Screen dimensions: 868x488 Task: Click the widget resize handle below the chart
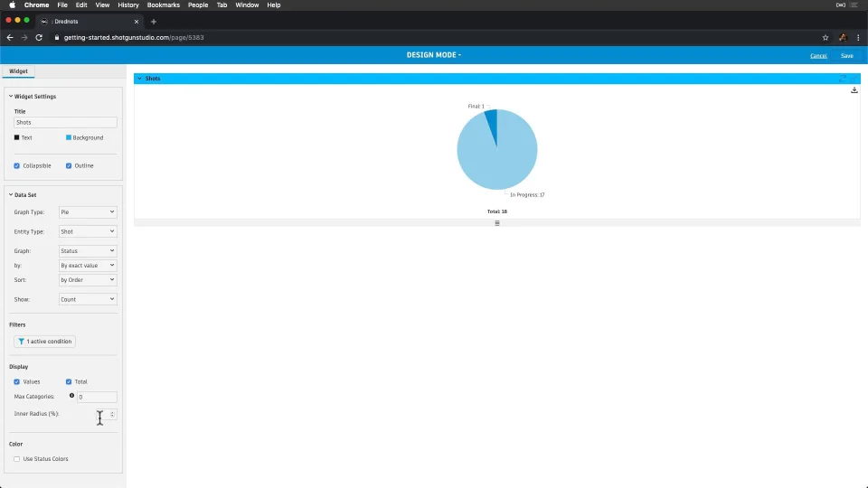[x=497, y=223]
